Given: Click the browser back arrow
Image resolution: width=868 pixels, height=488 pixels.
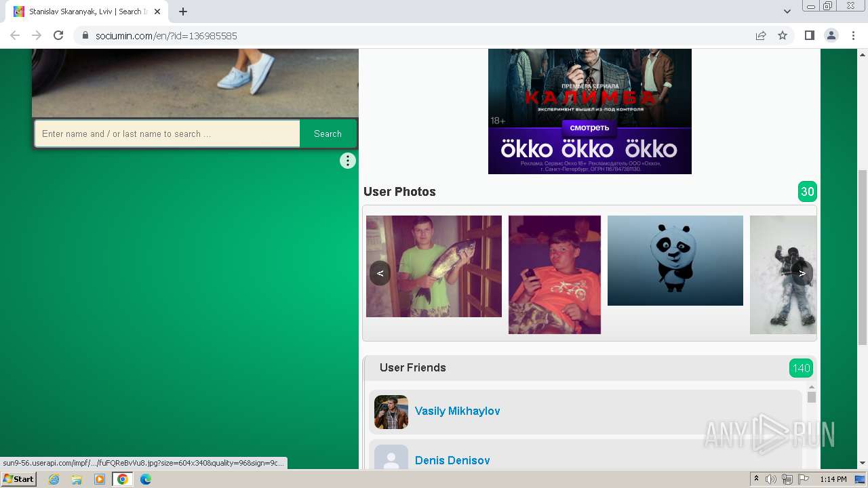Looking at the screenshot, I should 15,35.
